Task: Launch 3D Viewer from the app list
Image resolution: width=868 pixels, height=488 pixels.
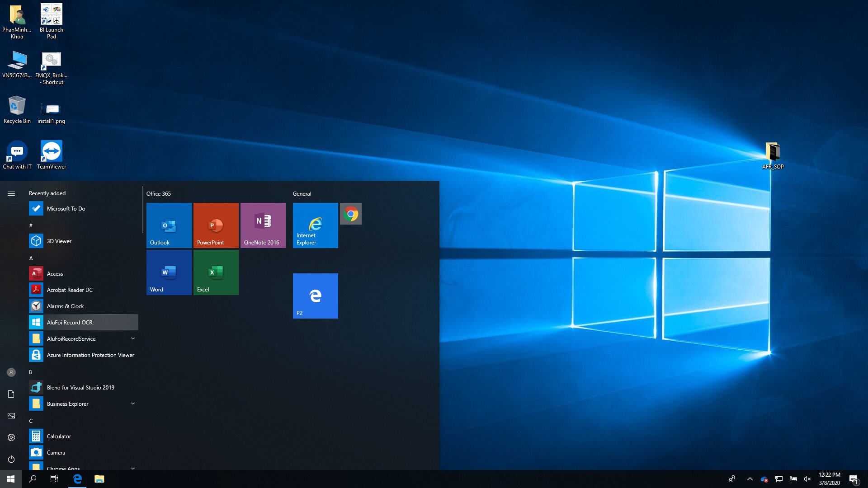Action: 83,241
